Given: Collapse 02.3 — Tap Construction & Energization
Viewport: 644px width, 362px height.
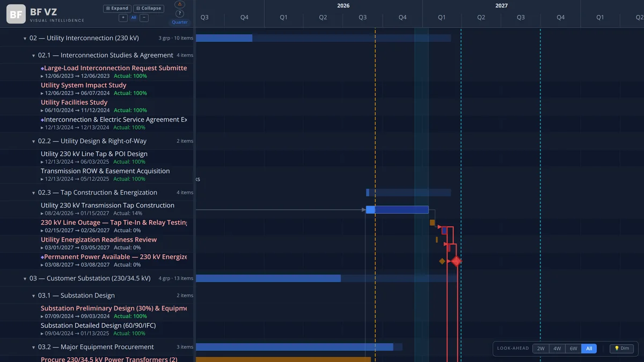Looking at the screenshot, I should (33, 193).
